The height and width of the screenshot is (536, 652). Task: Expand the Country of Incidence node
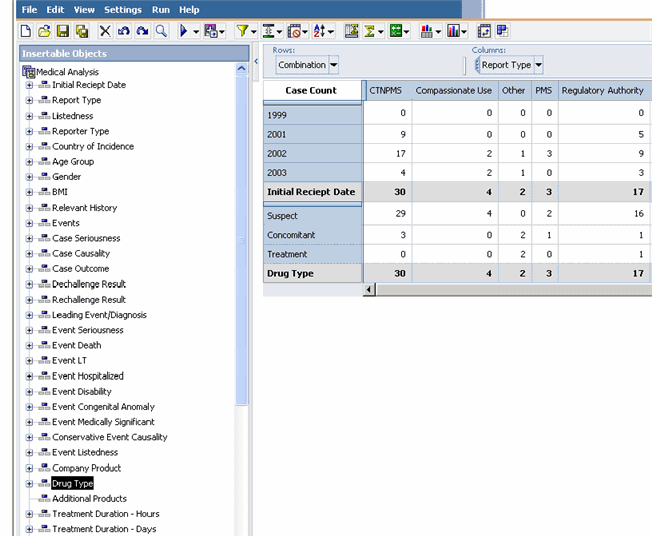(x=29, y=146)
